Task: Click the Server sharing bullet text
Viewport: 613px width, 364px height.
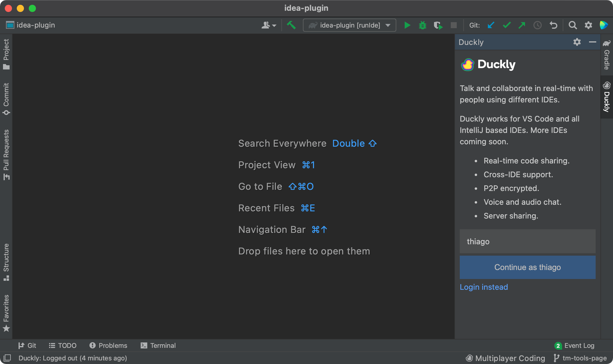Action: [x=511, y=216]
